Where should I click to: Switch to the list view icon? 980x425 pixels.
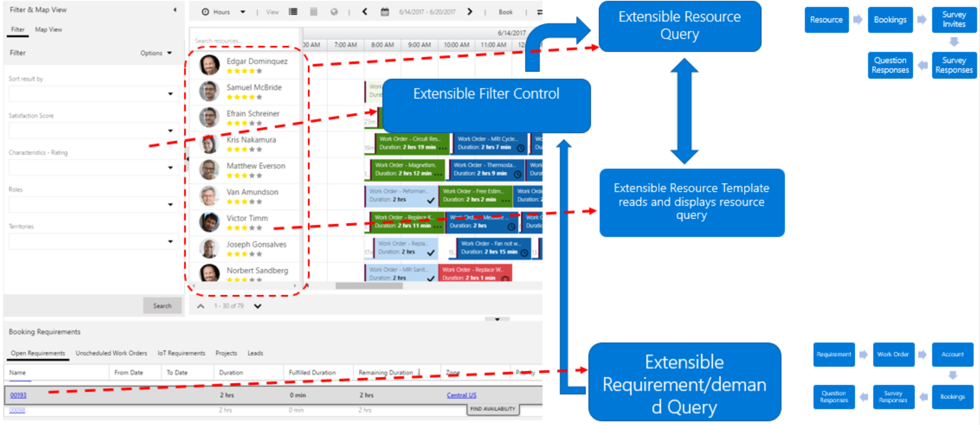pos(293,12)
